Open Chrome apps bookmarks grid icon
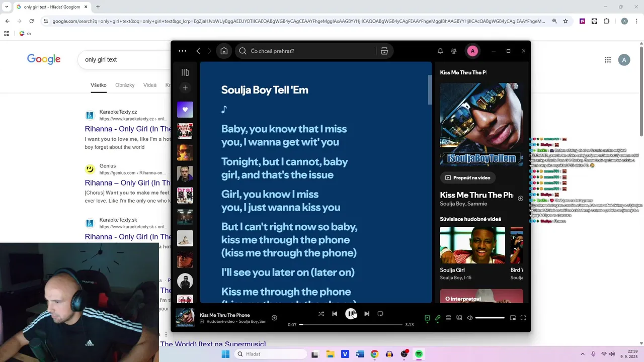Viewport: 644px width, 362px height. pyautogui.click(x=7, y=34)
